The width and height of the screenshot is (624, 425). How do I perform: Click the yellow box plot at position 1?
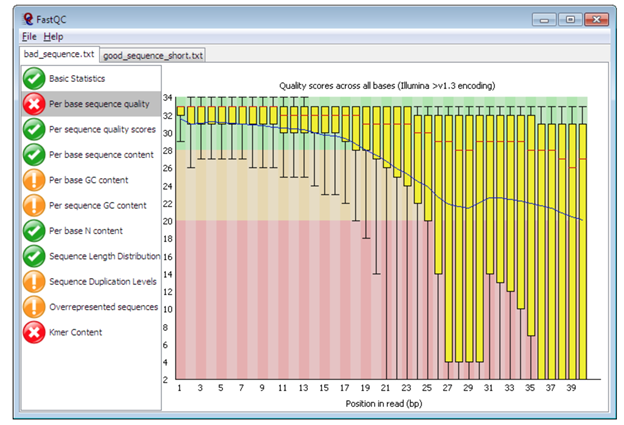click(180, 111)
